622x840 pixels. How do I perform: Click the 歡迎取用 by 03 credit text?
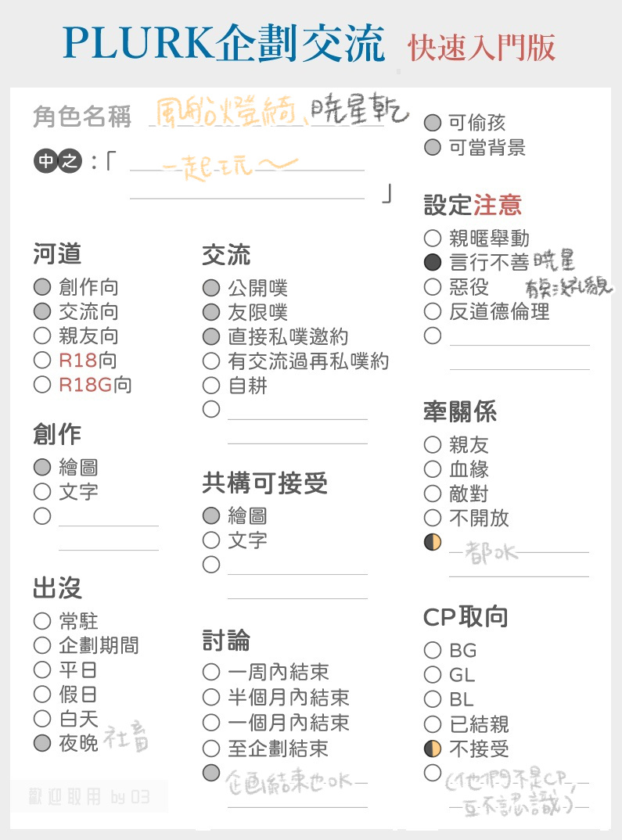tap(89, 797)
